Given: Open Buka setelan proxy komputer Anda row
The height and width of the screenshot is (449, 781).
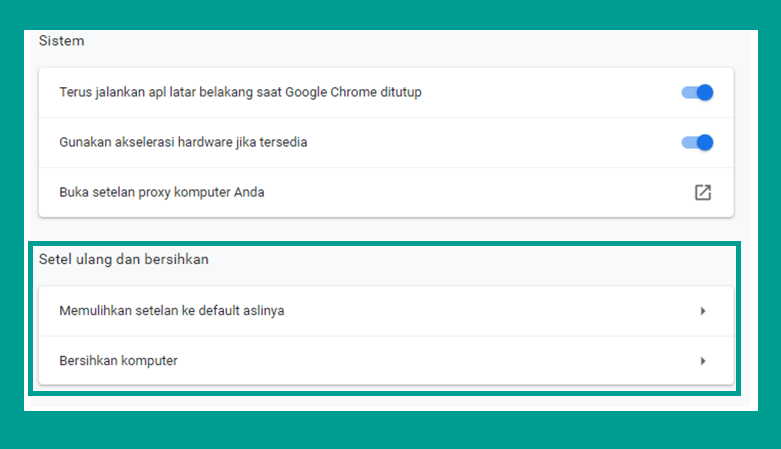Looking at the screenshot, I should (386, 192).
